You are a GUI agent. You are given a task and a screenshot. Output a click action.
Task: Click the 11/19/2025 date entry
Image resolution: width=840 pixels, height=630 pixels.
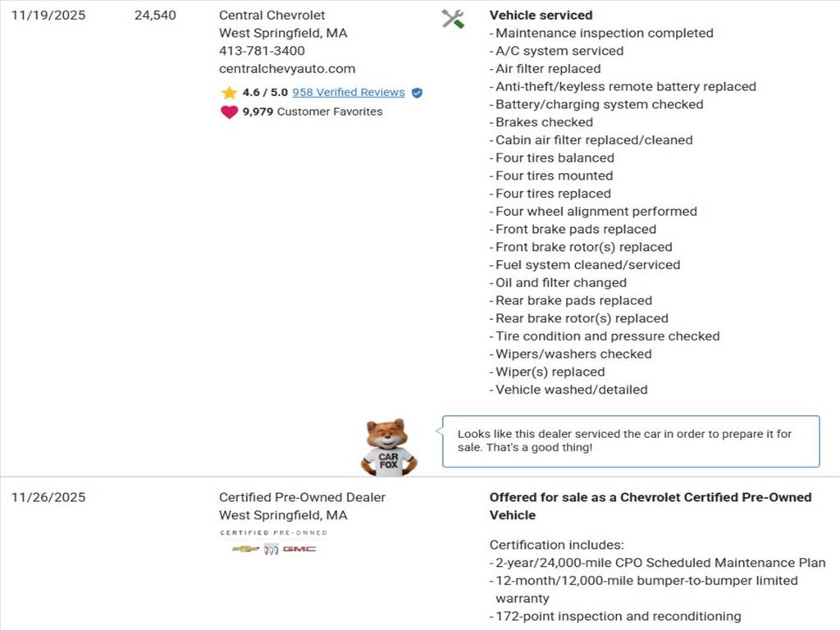pos(48,15)
